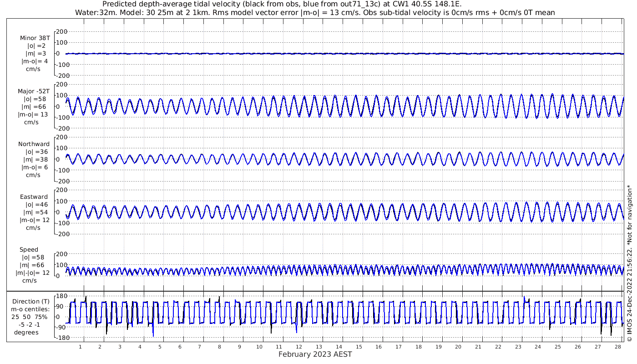Click the '|o| =36' value under Northward
Image resolution: width=637 pixels, height=364 pixels.
pyautogui.click(x=36, y=152)
